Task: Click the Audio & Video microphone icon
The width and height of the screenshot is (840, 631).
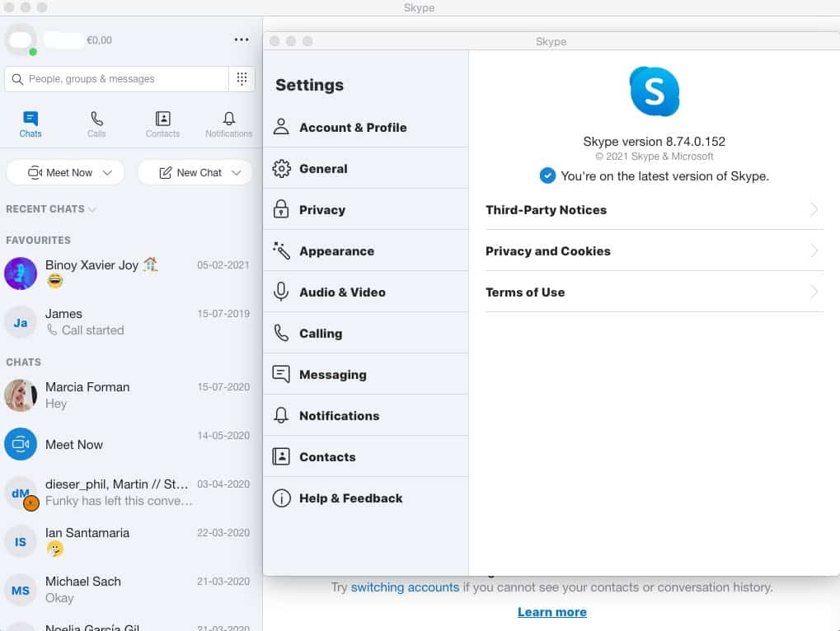Action: [x=281, y=292]
